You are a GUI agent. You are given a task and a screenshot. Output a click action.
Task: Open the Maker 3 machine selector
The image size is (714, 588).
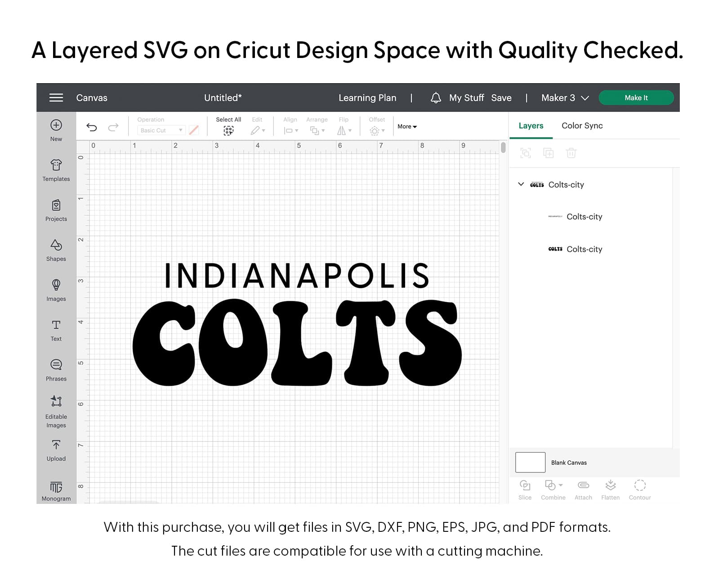point(565,98)
